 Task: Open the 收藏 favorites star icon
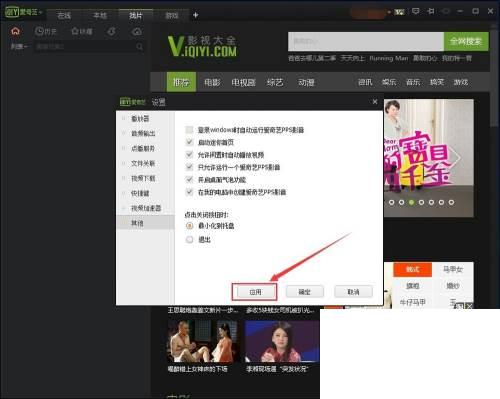[75, 31]
